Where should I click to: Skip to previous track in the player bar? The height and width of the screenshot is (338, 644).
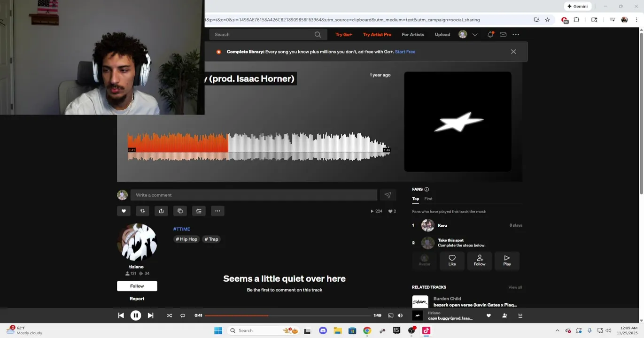pos(121,315)
